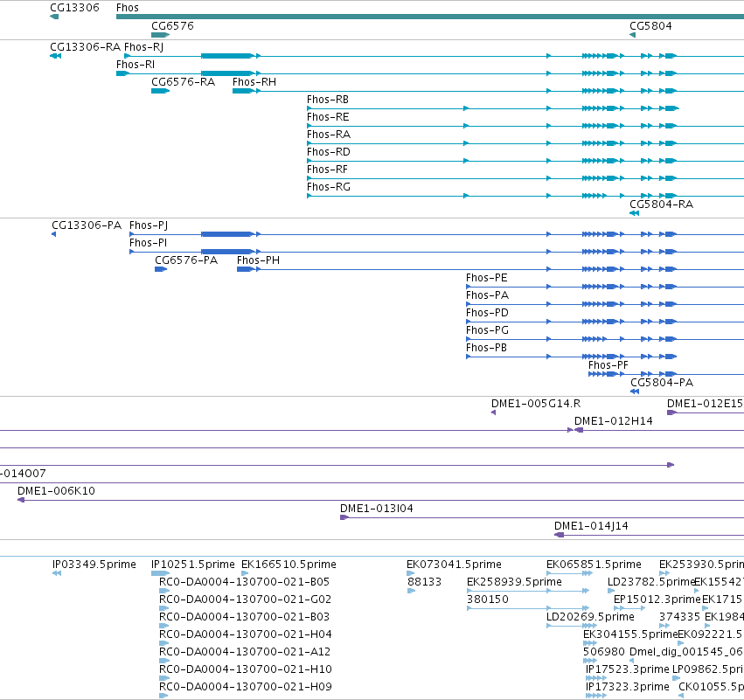Click the Fhos-RF transcript label
The height and width of the screenshot is (700, 744).
[327, 170]
